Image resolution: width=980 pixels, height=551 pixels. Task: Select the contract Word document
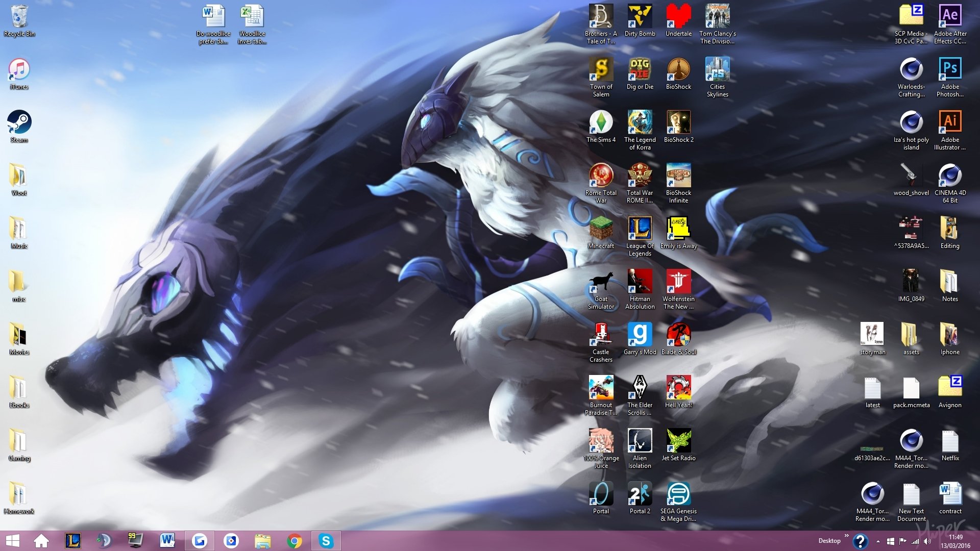point(950,499)
